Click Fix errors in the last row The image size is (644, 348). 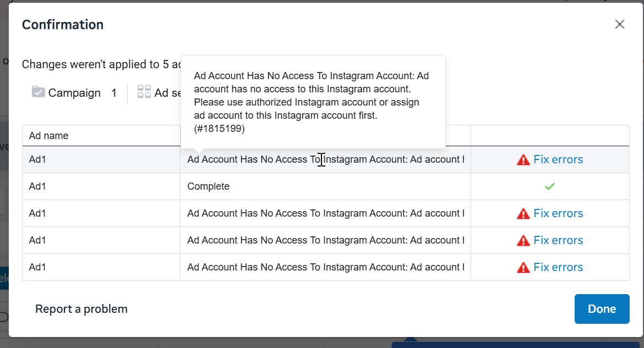point(558,268)
